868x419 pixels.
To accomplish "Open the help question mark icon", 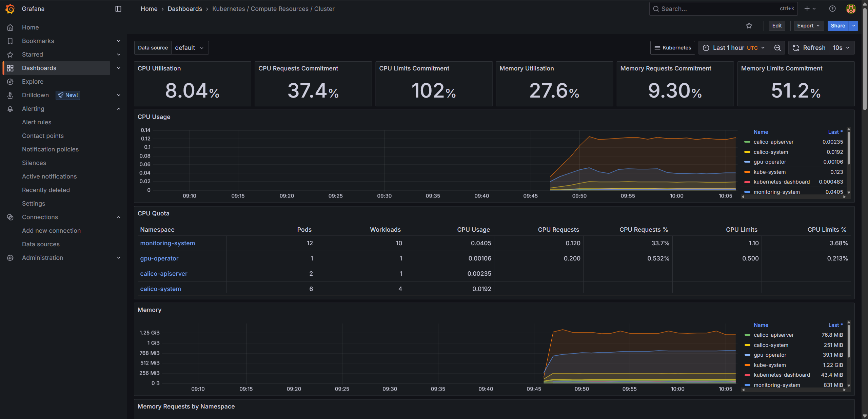I will tap(832, 9).
